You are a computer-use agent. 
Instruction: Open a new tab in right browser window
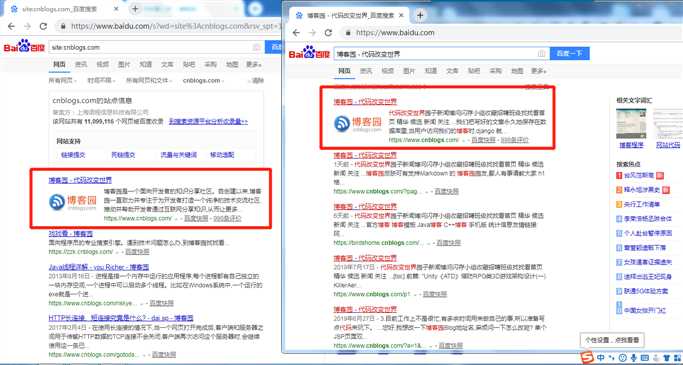tap(420, 15)
